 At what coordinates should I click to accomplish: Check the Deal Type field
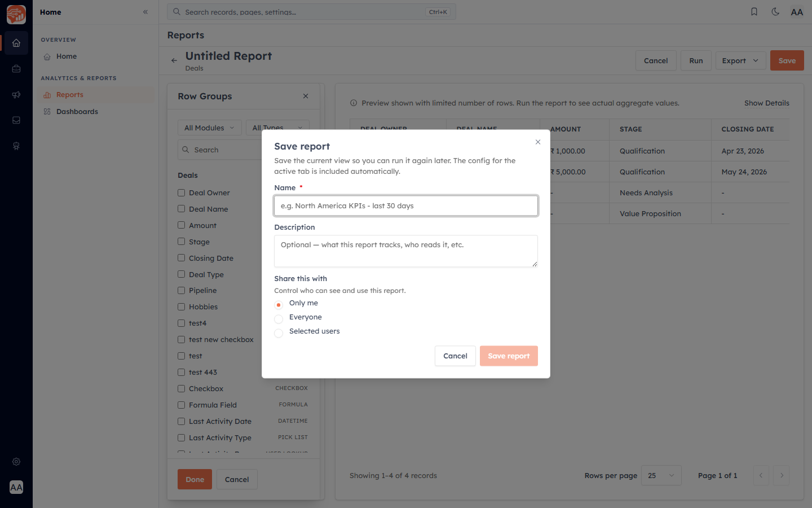point(182,274)
